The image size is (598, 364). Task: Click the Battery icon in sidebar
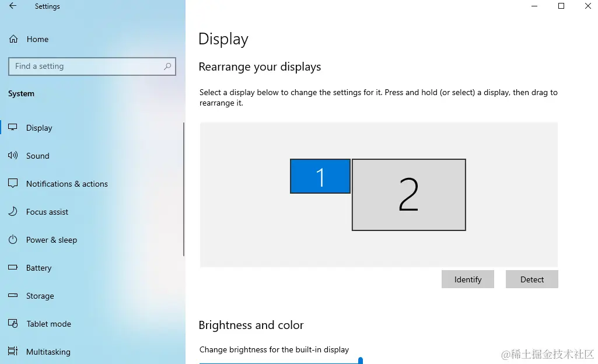(x=13, y=267)
